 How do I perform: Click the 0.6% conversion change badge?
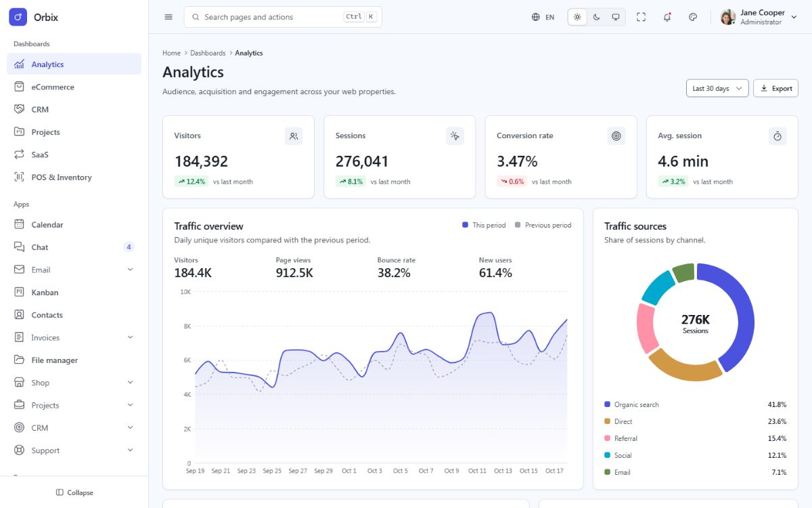coord(512,182)
